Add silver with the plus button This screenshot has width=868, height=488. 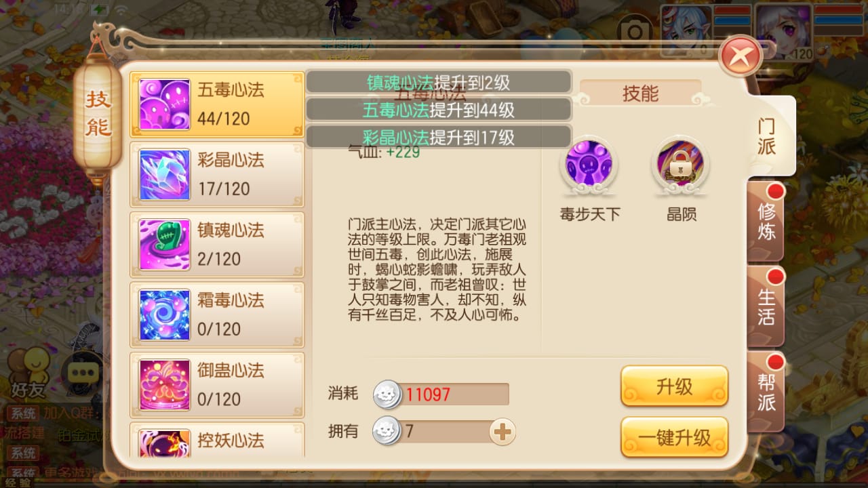coord(502,432)
